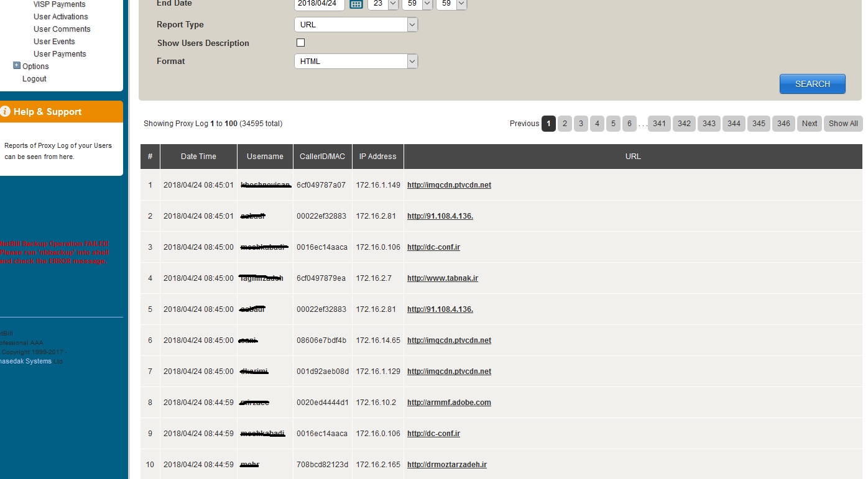
Task: Click IP address 172.16.1.149
Action: pyautogui.click(x=378, y=185)
